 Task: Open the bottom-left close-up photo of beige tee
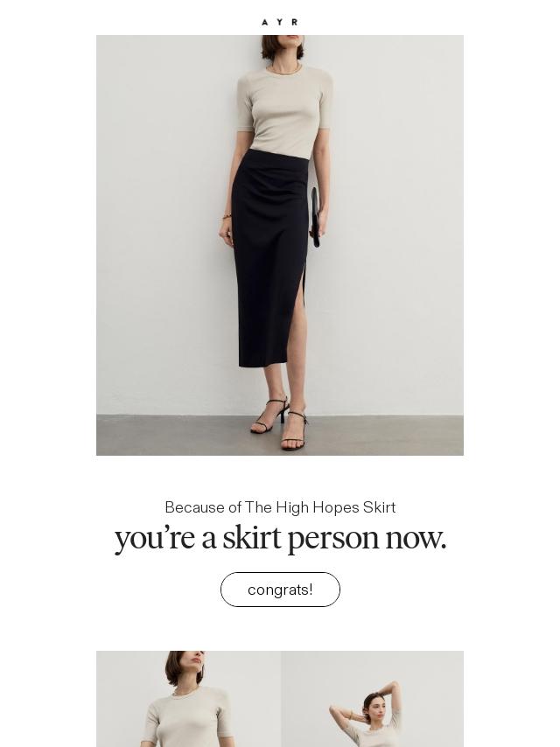coord(188,699)
